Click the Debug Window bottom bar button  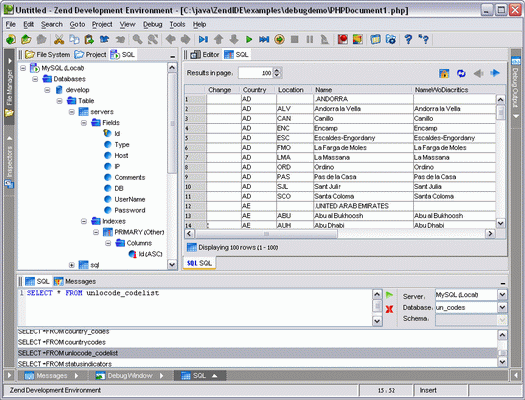pos(129,376)
